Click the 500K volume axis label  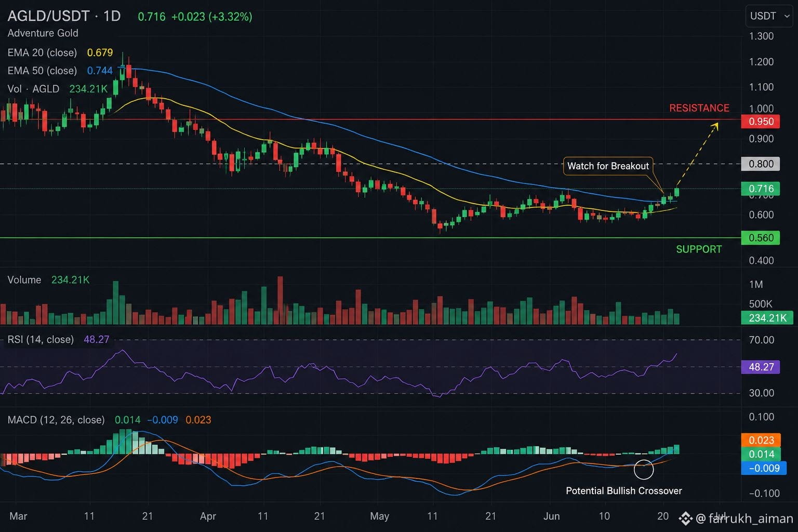point(760,304)
